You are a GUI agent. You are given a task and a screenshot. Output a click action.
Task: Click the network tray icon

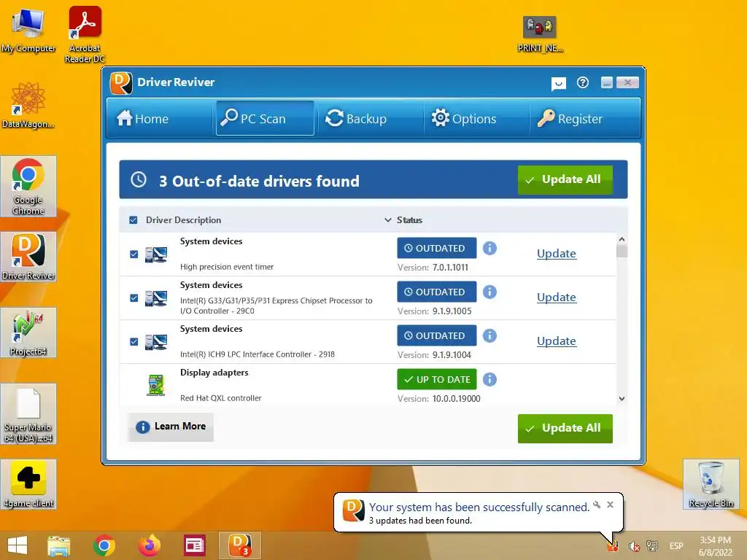(x=652, y=546)
